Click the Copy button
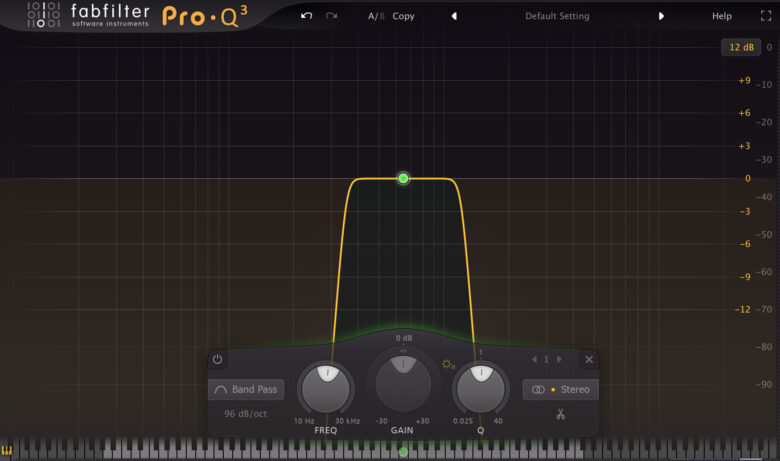This screenshot has width=780, height=461. pyautogui.click(x=403, y=16)
